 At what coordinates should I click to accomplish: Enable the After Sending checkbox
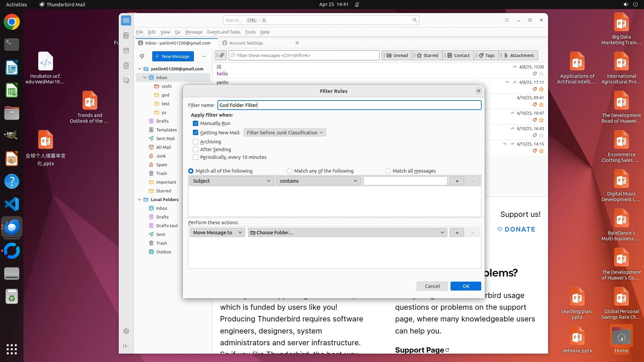coord(196,149)
